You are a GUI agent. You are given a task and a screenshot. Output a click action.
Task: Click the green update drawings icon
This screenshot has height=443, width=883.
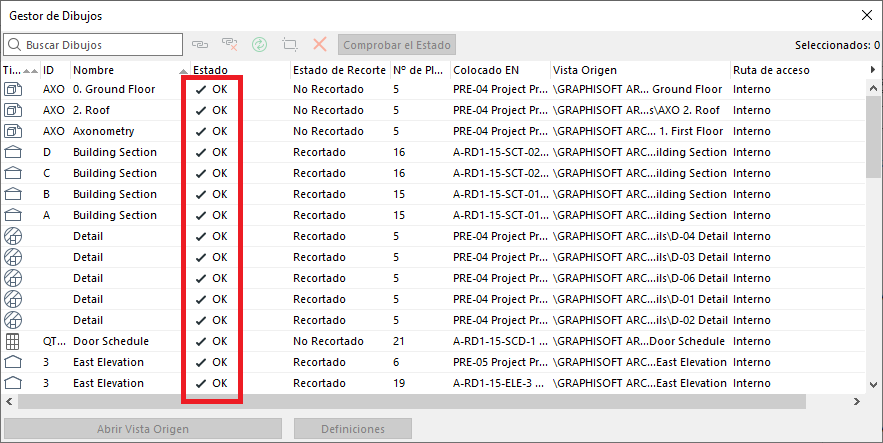coord(260,45)
